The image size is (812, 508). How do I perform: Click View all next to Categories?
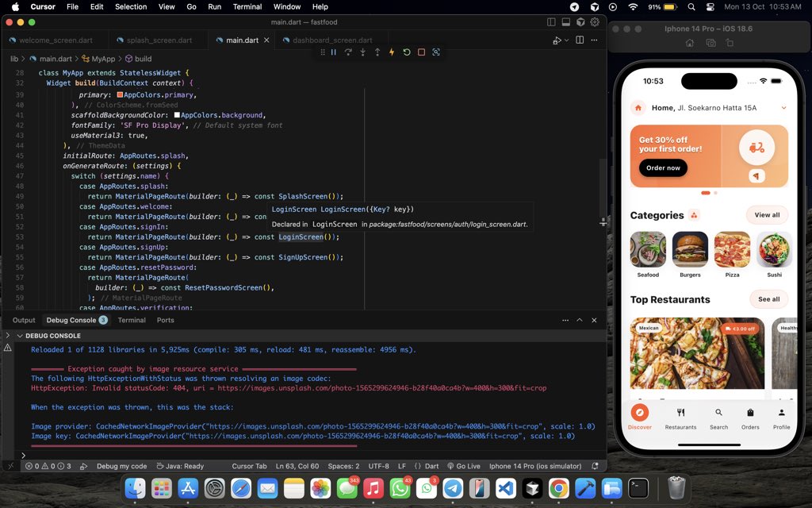[766, 214]
